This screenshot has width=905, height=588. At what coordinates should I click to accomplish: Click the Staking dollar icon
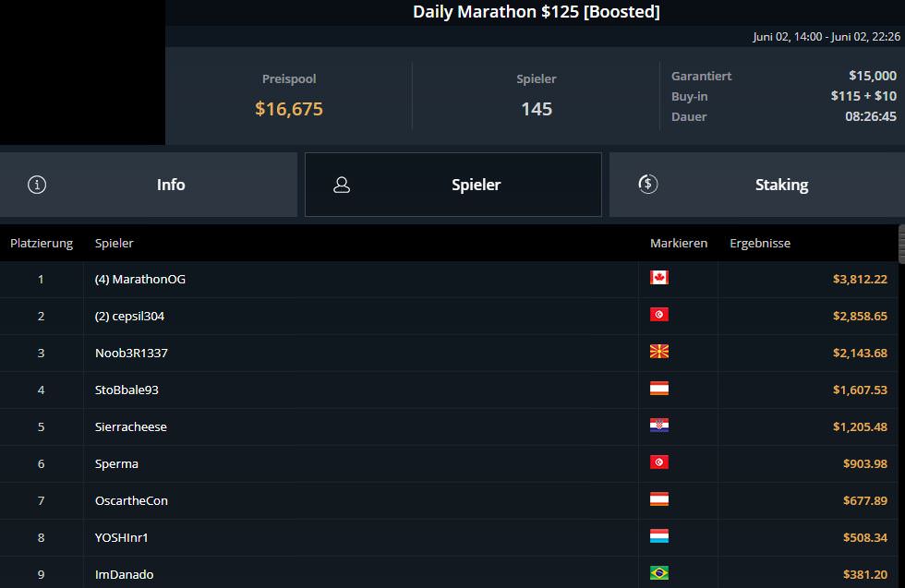pyautogui.click(x=648, y=185)
